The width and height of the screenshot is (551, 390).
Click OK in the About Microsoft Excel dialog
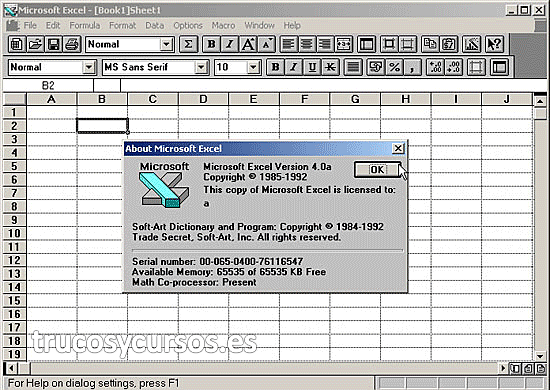(x=377, y=170)
